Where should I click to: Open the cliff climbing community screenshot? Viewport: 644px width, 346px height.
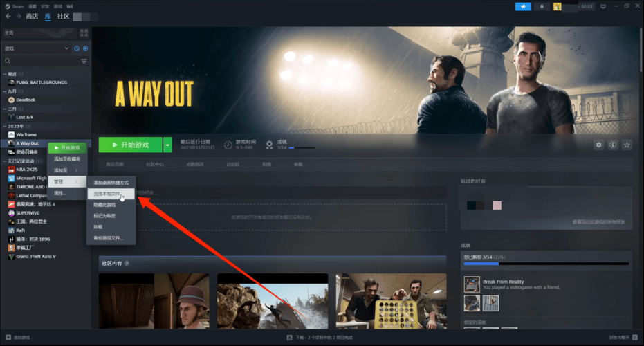[273, 301]
